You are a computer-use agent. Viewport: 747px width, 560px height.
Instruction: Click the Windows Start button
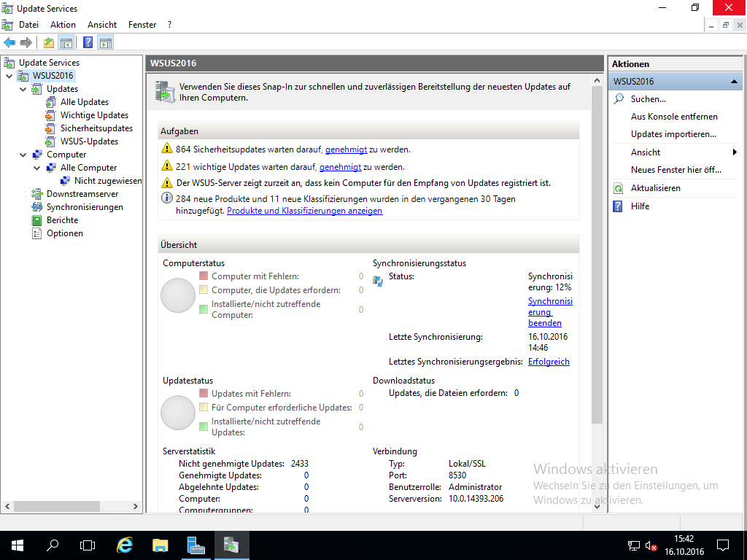click(x=18, y=545)
